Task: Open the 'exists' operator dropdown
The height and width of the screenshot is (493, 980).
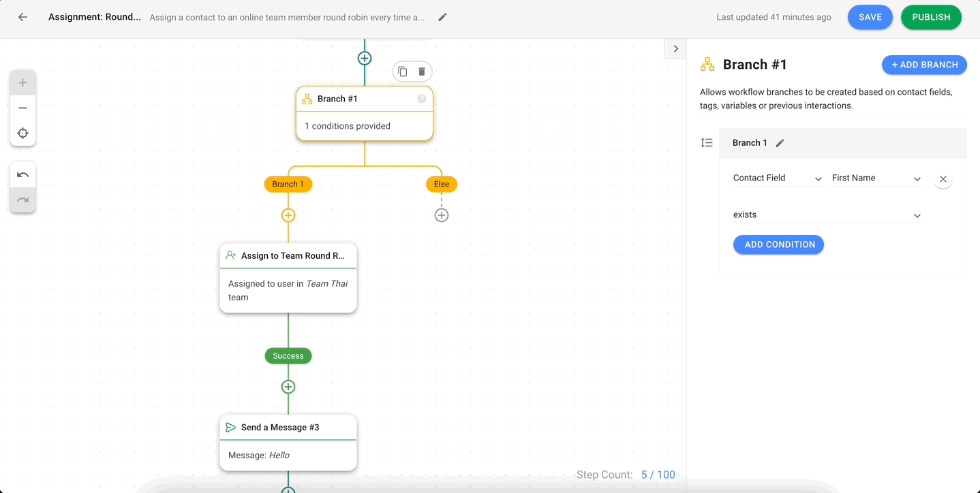Action: coord(828,215)
